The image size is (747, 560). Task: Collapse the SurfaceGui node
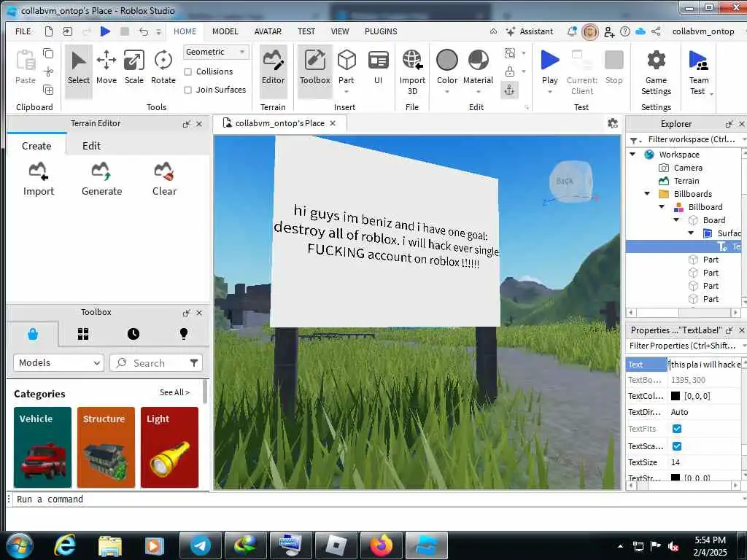691,233
